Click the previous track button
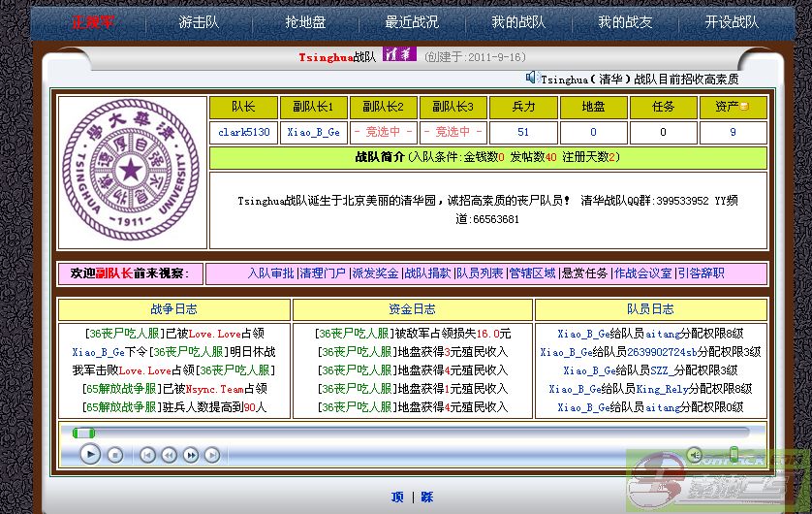812x514 pixels. (x=147, y=454)
